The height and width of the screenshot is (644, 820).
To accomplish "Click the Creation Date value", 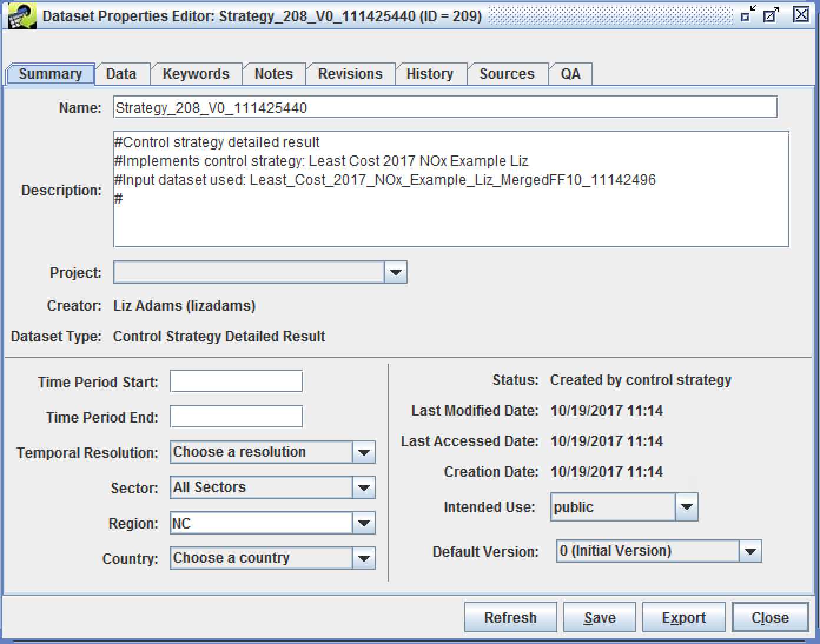I will pos(607,472).
